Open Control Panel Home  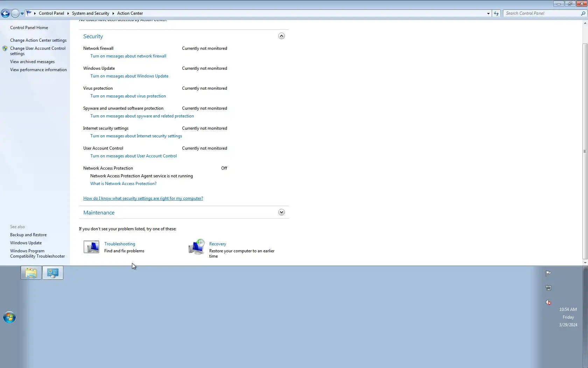pyautogui.click(x=29, y=28)
